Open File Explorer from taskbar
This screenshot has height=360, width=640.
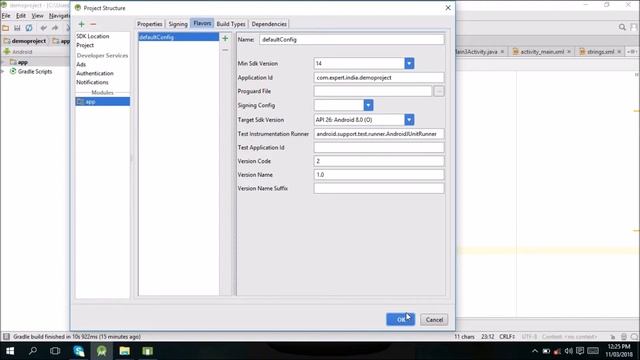click(124, 351)
